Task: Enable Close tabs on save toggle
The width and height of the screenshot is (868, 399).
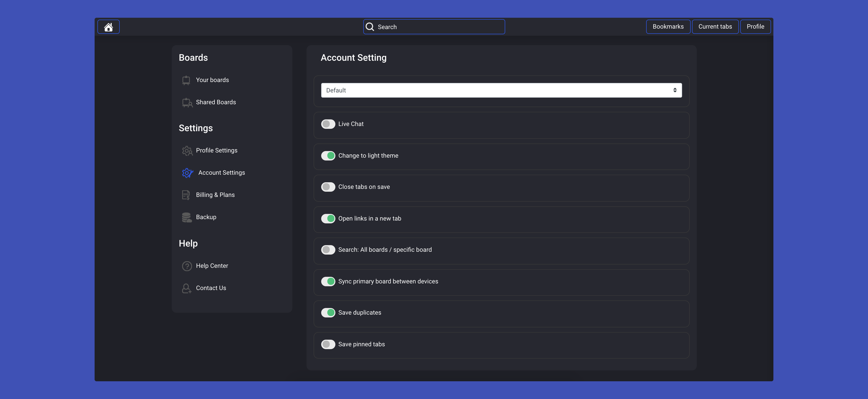Action: [328, 187]
